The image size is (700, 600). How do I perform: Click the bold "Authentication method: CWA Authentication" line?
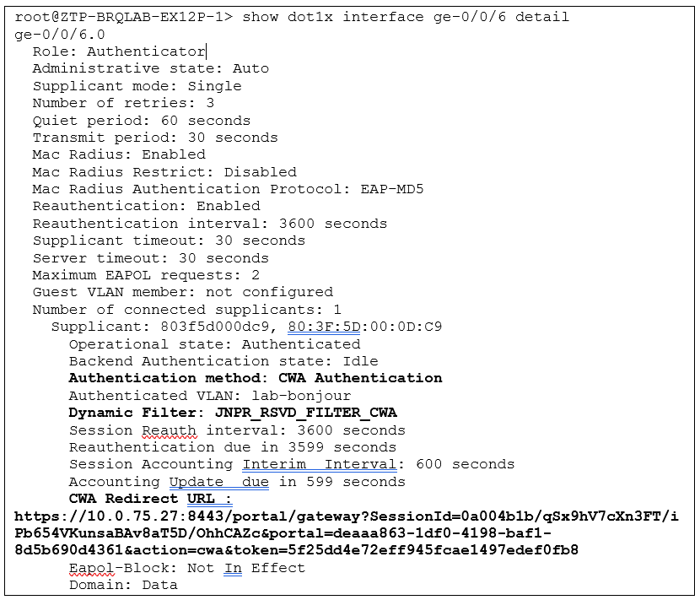(x=255, y=378)
